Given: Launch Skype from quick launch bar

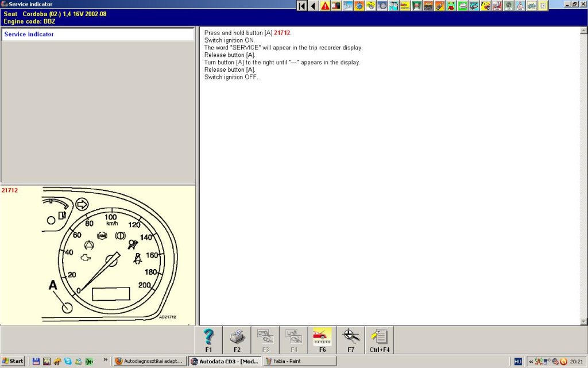Looking at the screenshot, I should (x=68, y=361).
